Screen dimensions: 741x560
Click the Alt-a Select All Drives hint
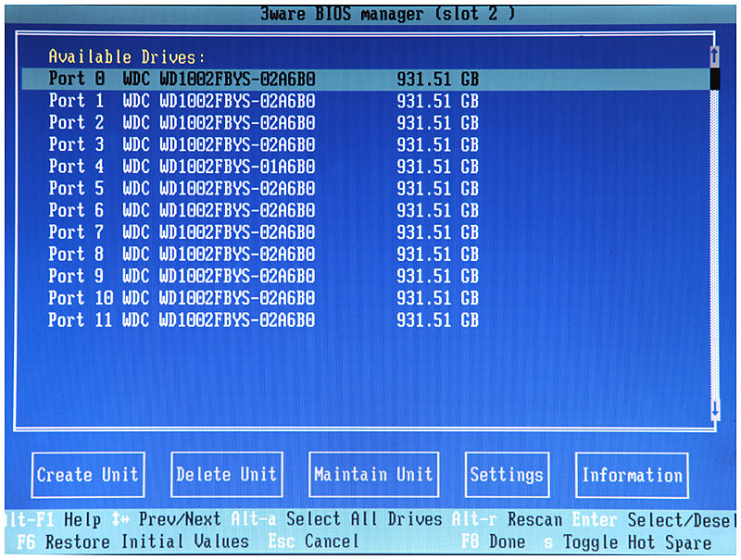(336, 519)
